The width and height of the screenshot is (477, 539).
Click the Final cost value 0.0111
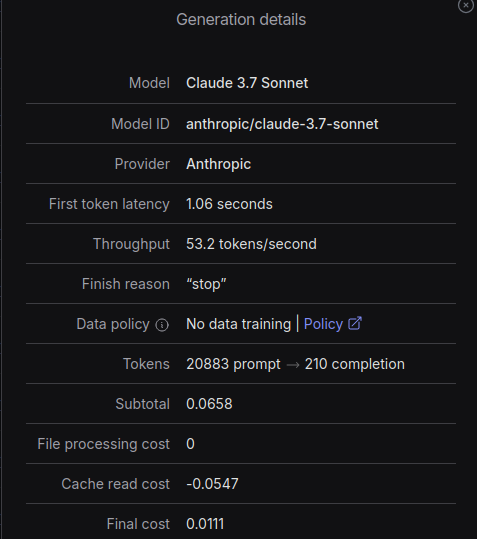[x=205, y=524]
